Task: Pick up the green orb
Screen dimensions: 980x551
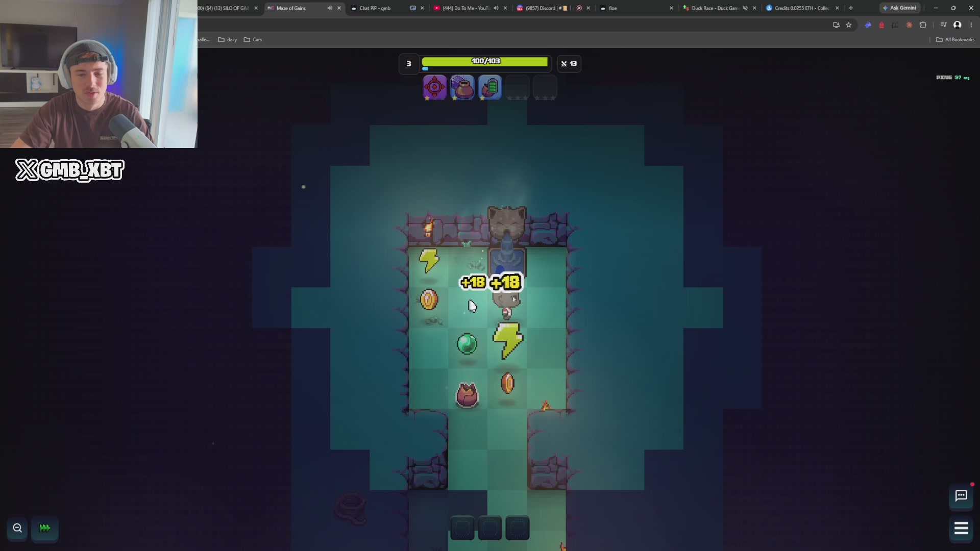Action: coord(467,344)
